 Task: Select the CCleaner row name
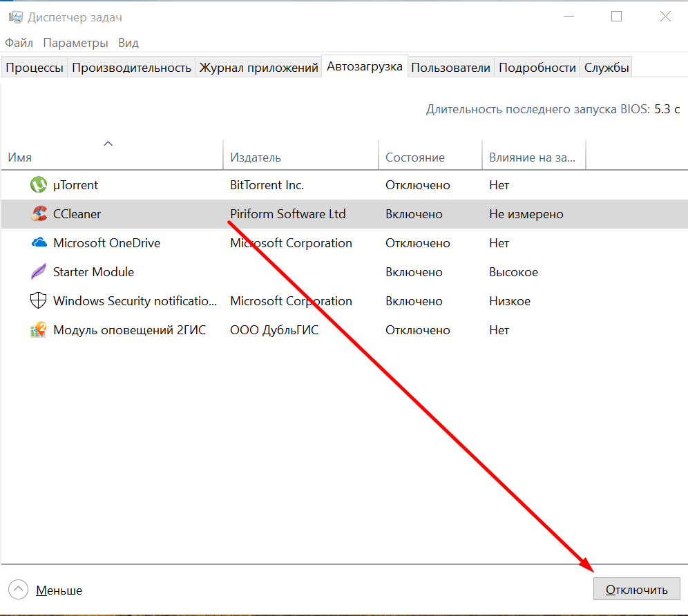point(77,213)
